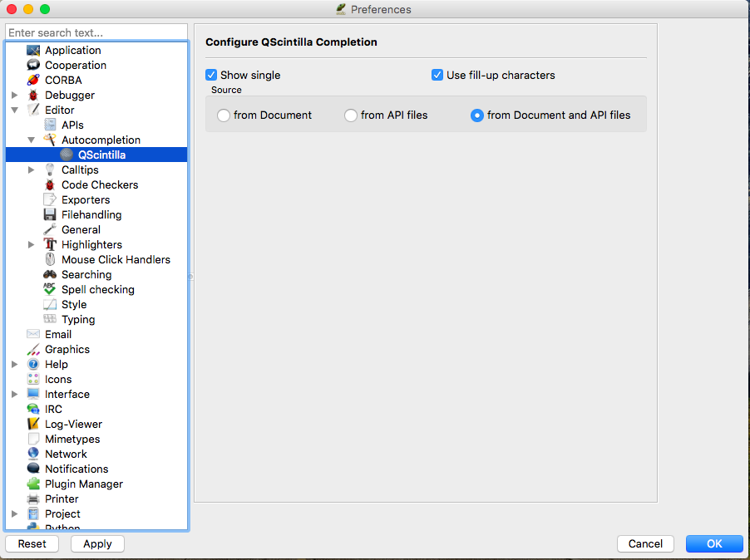Click the CORBA icon in sidebar
This screenshot has height=560, width=750.
(33, 81)
